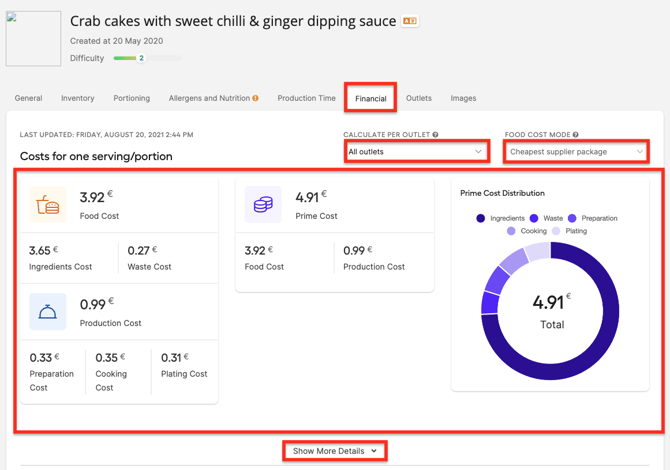The width and height of the screenshot is (670, 470).
Task: Open the Production Time tab
Action: 306,98
